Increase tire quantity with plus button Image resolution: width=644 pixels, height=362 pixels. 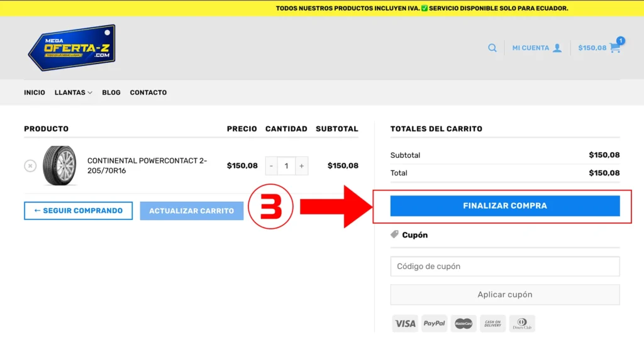click(x=302, y=166)
